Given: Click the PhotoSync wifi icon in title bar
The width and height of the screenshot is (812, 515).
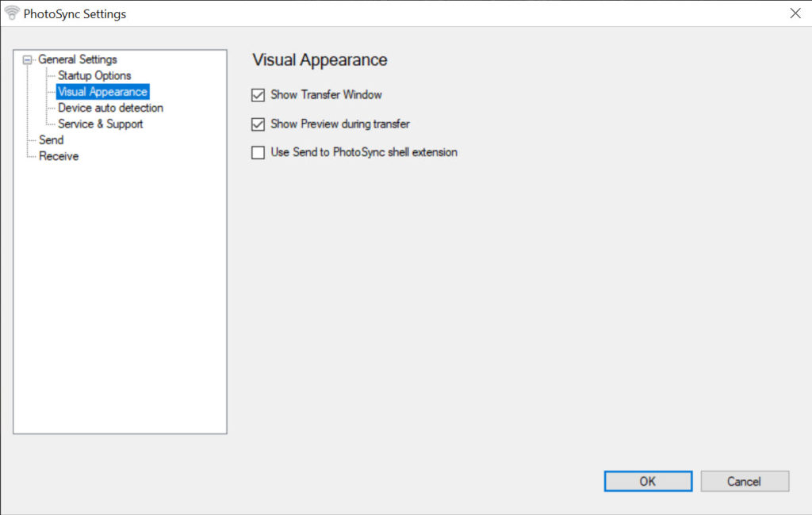Looking at the screenshot, I should [x=11, y=13].
